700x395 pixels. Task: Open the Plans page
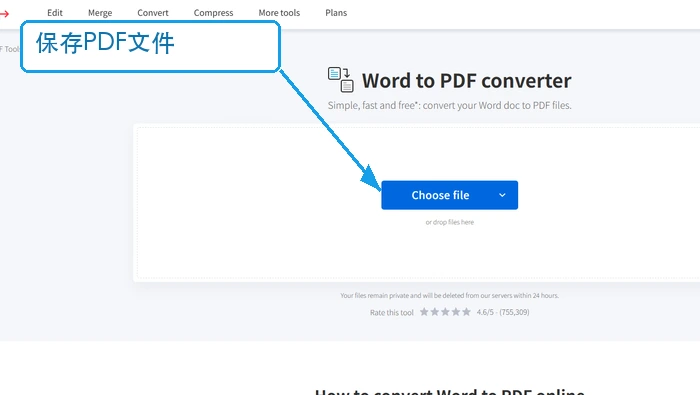click(x=336, y=13)
